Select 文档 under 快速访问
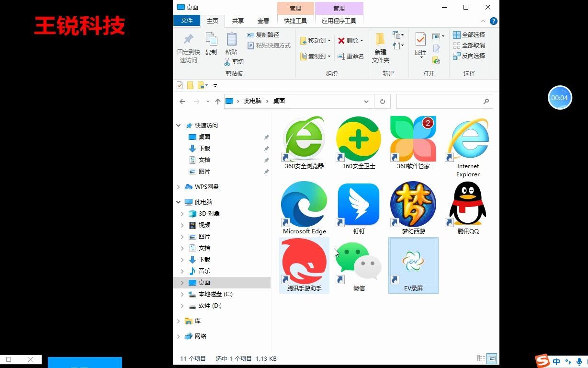The image size is (588, 368). click(204, 160)
